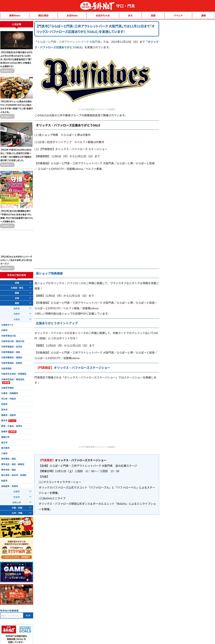Expand the 和歌山県 prefecture list
Image resolution: width=215 pixels, height=644 pixels.
(x=17, y=502)
